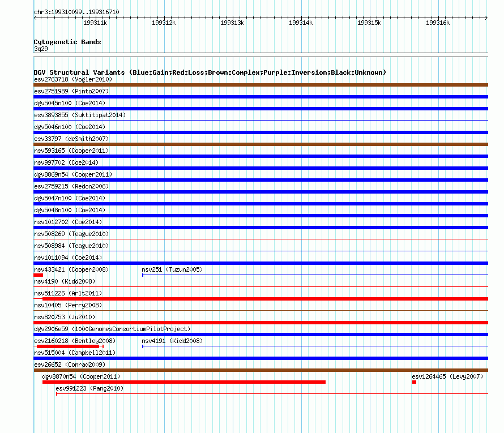
Task: Click the chr3:199310099..199316710 coordinates text
Action: coord(76,12)
